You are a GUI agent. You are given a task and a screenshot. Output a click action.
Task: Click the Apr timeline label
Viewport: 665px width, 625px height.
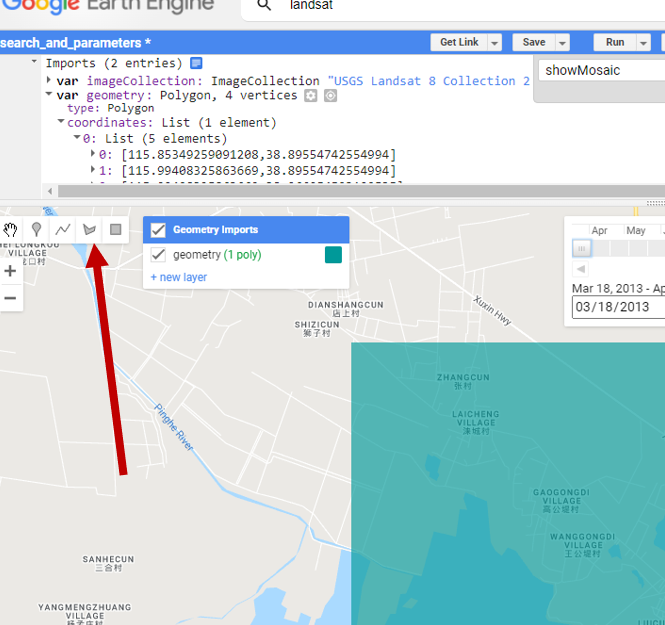(x=599, y=231)
